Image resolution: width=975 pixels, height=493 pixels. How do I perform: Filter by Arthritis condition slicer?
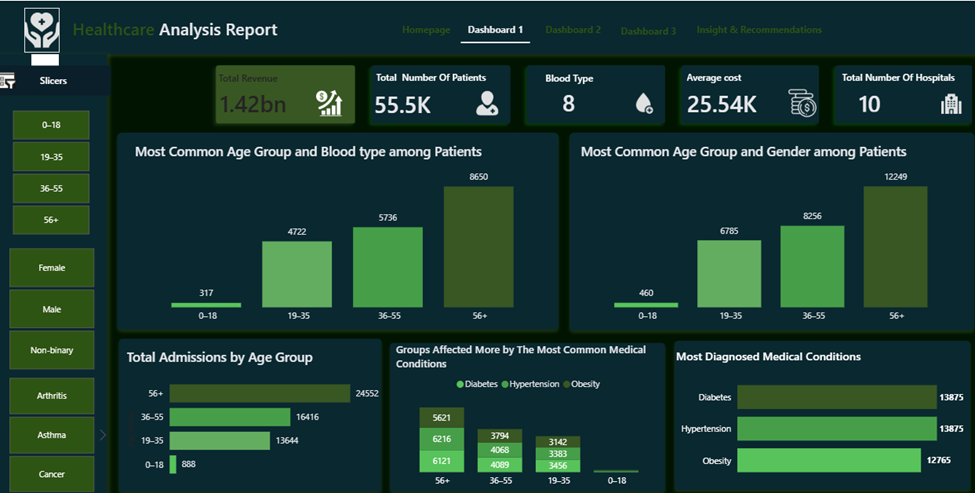[52, 395]
